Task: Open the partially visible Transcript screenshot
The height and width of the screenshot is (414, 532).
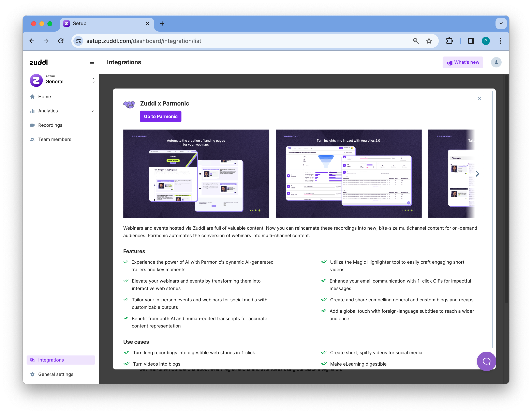Action: coord(451,174)
